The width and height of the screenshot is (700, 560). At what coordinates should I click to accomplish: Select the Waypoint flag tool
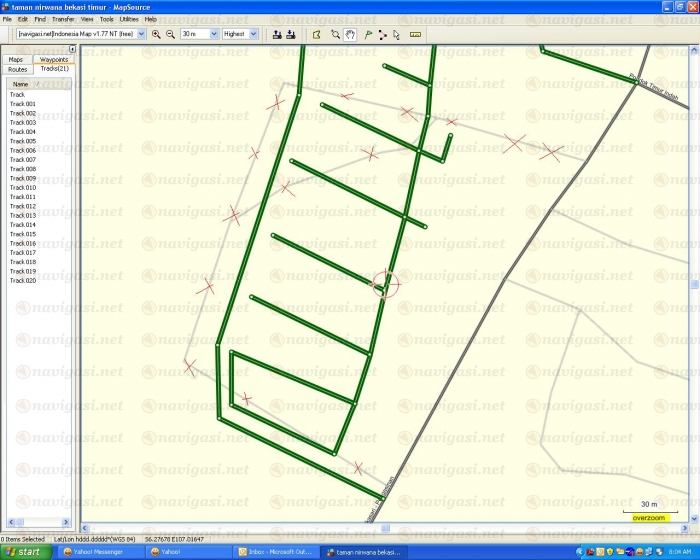(368, 34)
